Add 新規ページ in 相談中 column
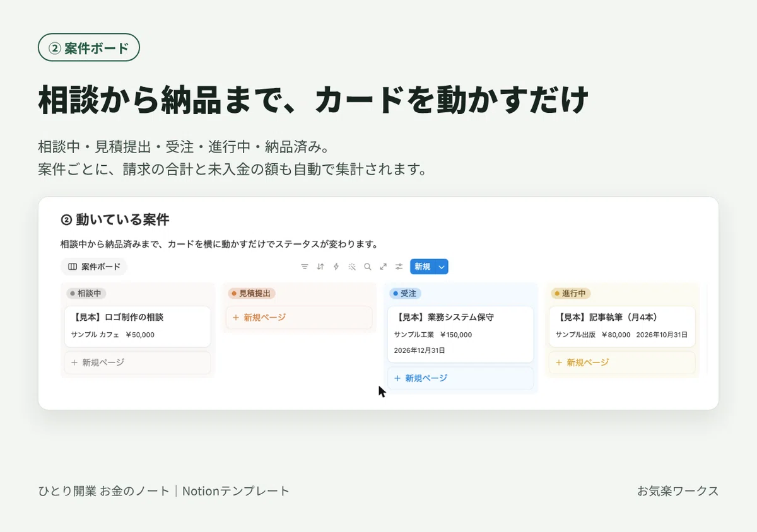 (138, 362)
